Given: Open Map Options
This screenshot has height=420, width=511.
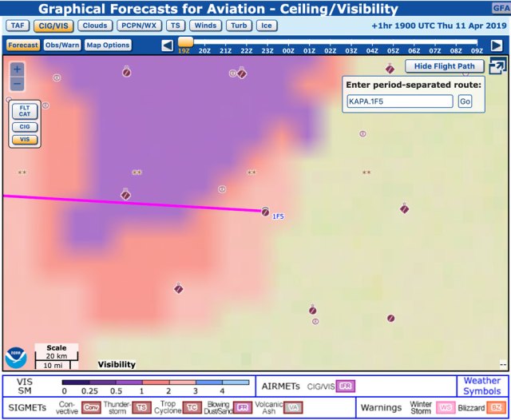Looking at the screenshot, I should pos(108,45).
